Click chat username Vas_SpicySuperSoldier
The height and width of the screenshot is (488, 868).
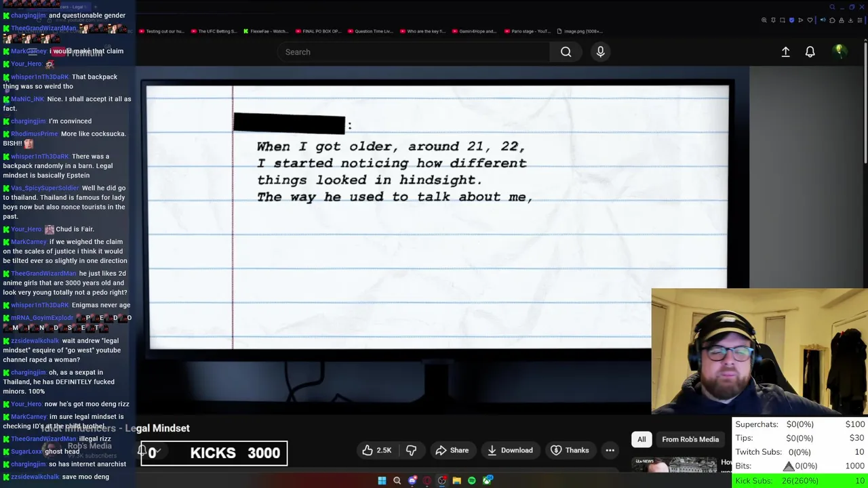tap(45, 188)
